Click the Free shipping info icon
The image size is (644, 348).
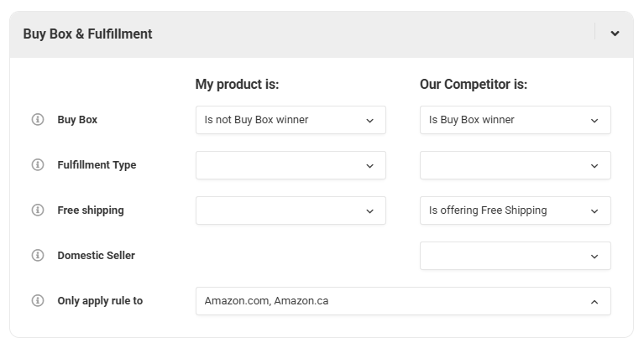point(37,210)
